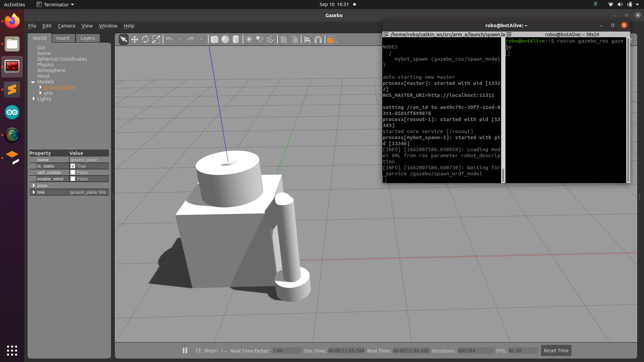
Task: Open the File menu
Action: (32, 26)
